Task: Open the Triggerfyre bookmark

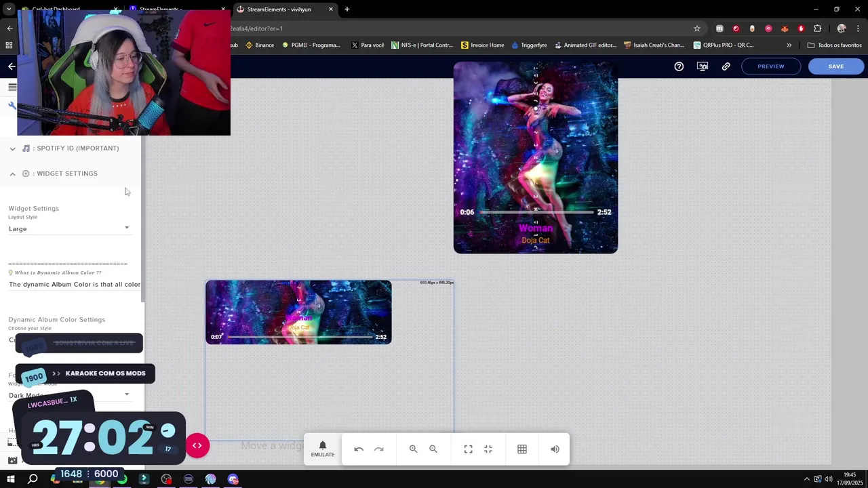Action: [530, 45]
